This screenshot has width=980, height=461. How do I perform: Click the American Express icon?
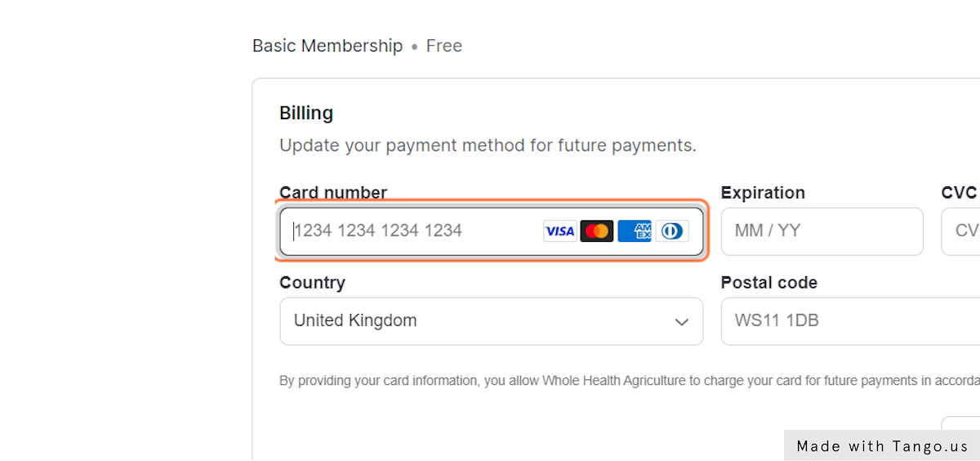(635, 231)
